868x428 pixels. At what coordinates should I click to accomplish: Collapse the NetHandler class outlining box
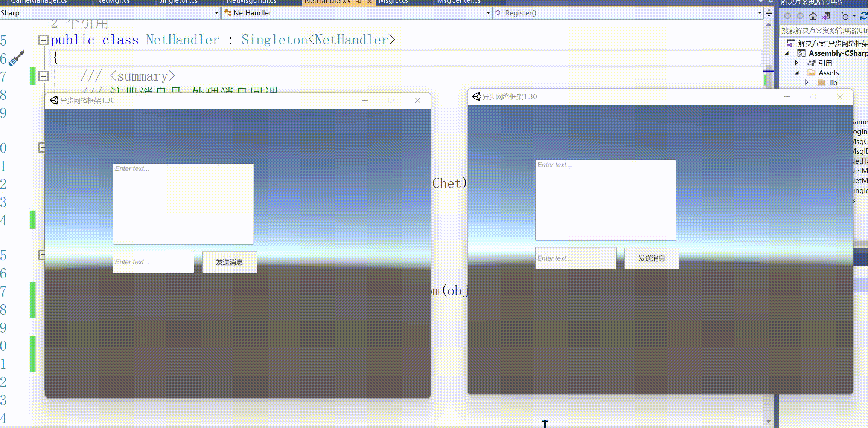click(44, 40)
